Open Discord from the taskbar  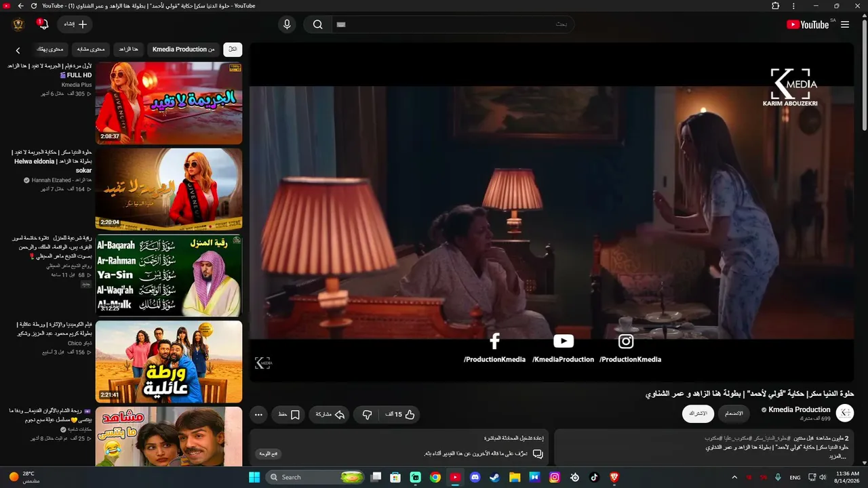click(475, 477)
